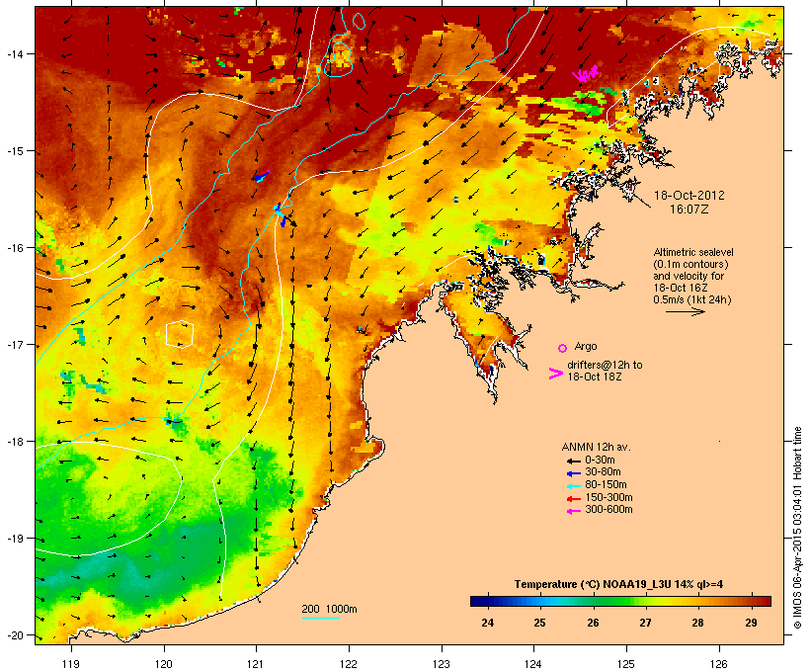Image resolution: width=810 pixels, height=672 pixels.
Task: Click the black 0-30m legend arrow
Action: coord(573,461)
